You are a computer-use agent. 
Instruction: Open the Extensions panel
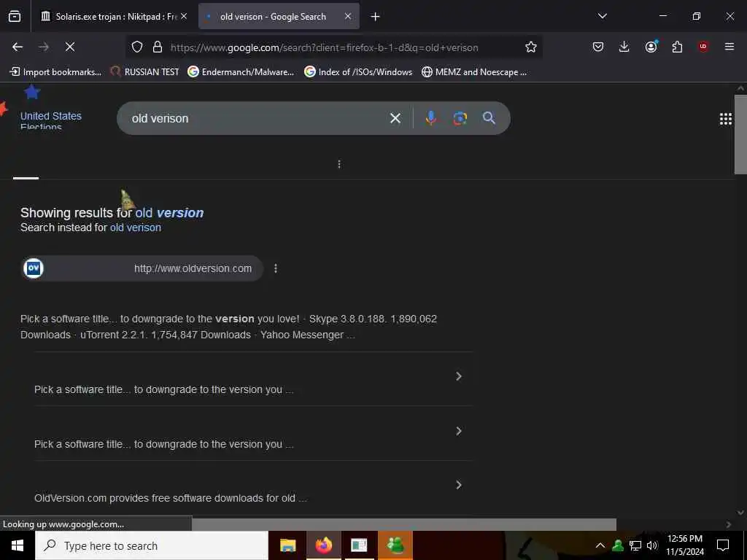point(677,47)
